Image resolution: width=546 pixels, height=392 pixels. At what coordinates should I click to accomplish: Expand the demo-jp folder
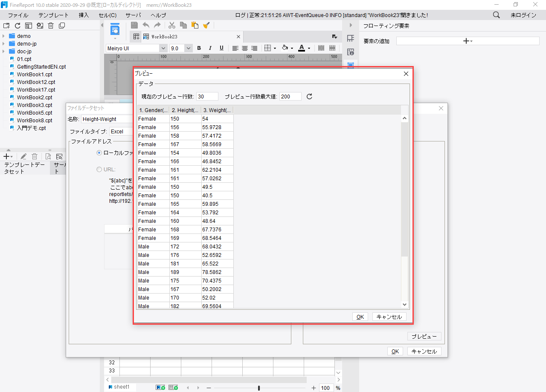coord(4,44)
